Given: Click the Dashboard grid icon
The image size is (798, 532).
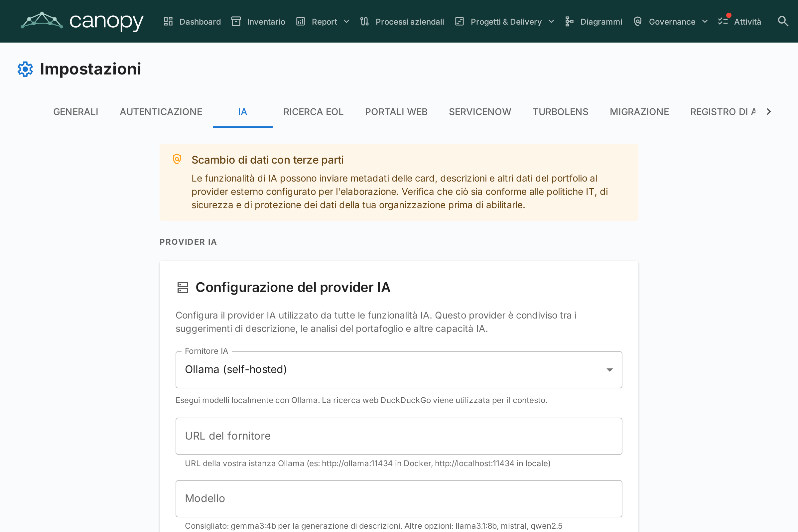Looking at the screenshot, I should click(168, 21).
